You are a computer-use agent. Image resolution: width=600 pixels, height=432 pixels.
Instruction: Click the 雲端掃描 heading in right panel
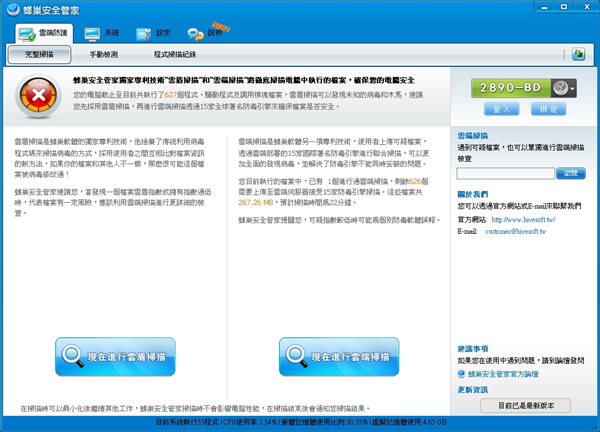(473, 136)
